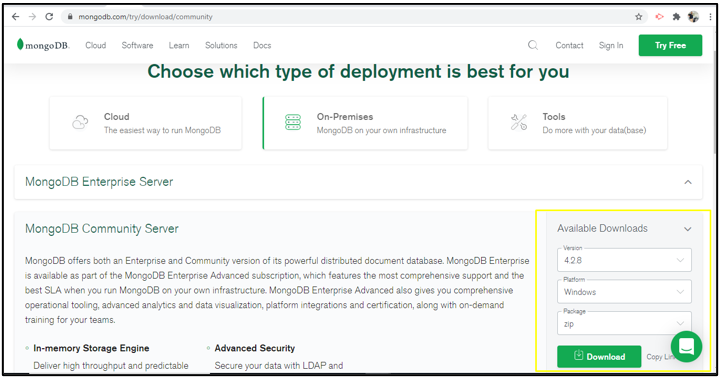Open the Version 4.2.8 dropdown
The image size is (723, 379).
click(624, 260)
